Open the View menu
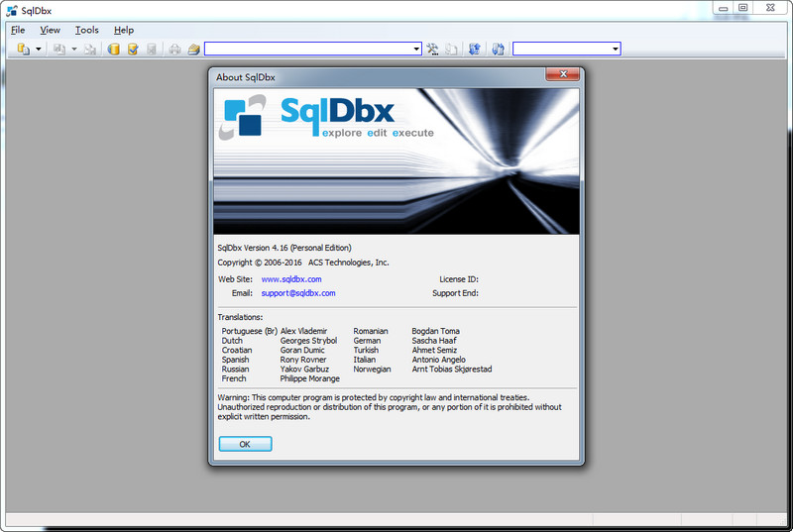 point(51,30)
